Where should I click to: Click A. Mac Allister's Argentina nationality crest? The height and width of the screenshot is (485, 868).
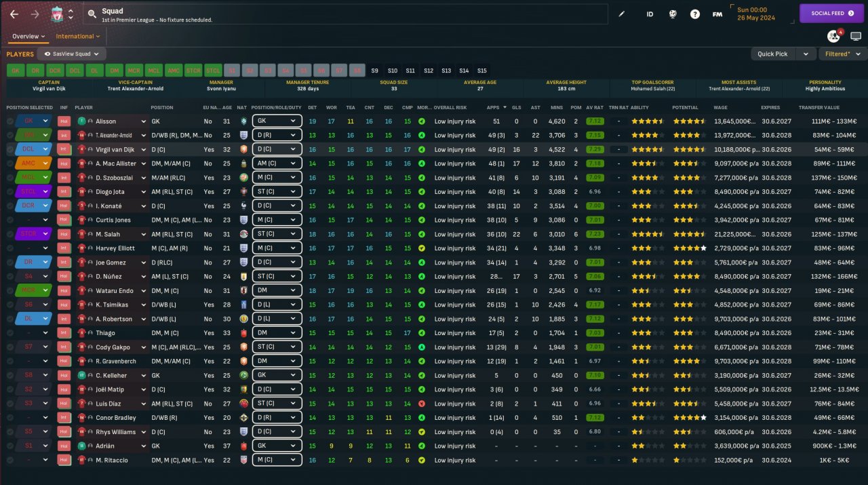click(244, 163)
